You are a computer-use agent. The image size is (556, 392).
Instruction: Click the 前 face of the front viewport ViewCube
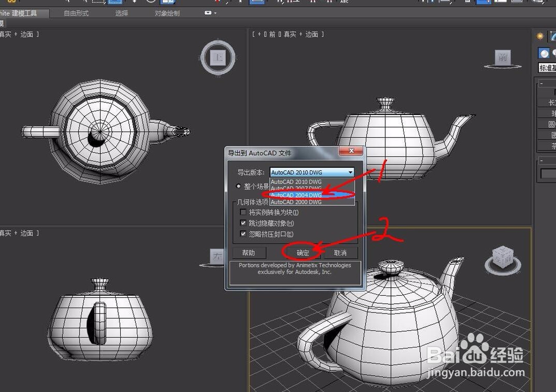click(503, 57)
